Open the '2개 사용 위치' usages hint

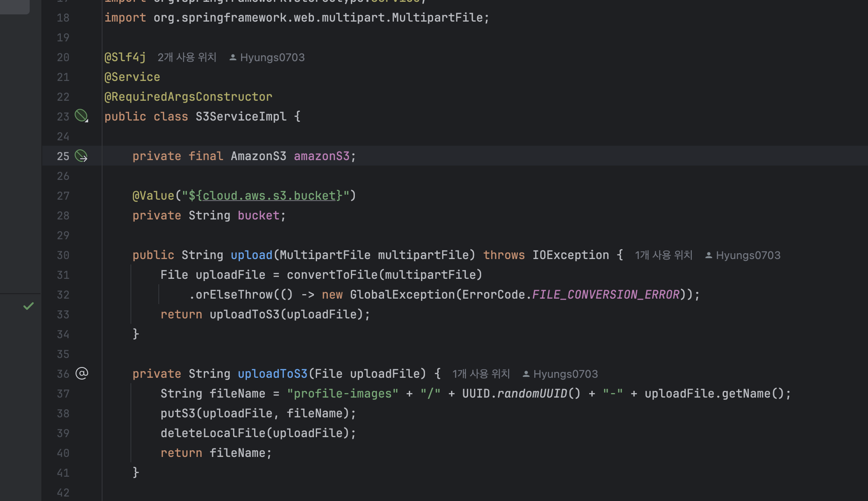[187, 58]
